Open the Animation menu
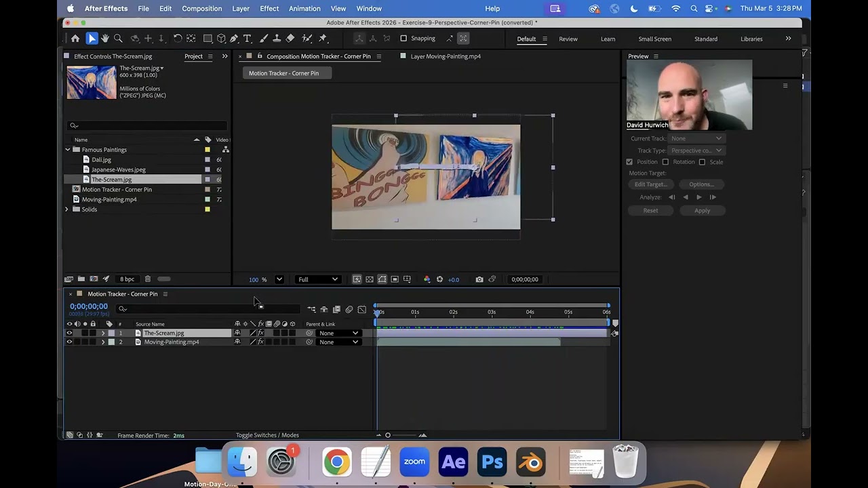Screen dimensions: 868x488 point(304,8)
